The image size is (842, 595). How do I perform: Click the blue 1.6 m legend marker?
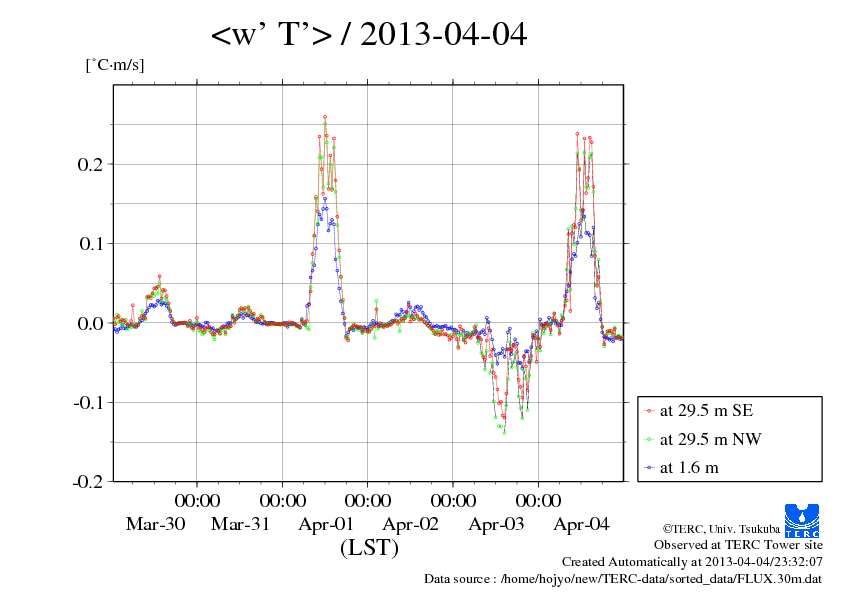(649, 468)
